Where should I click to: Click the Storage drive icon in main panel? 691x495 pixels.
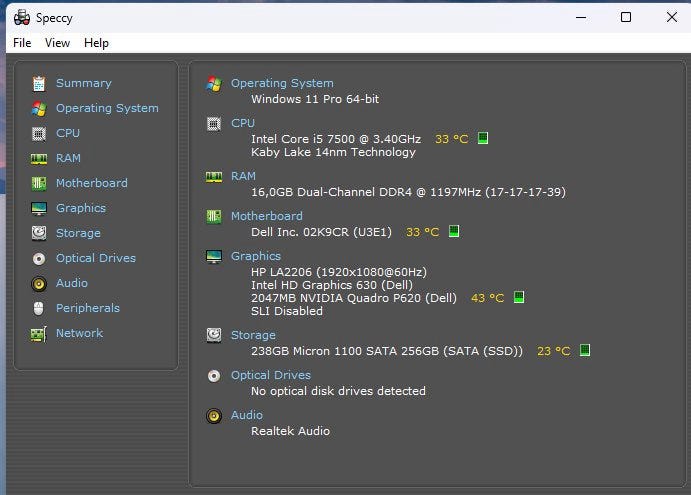(x=214, y=335)
